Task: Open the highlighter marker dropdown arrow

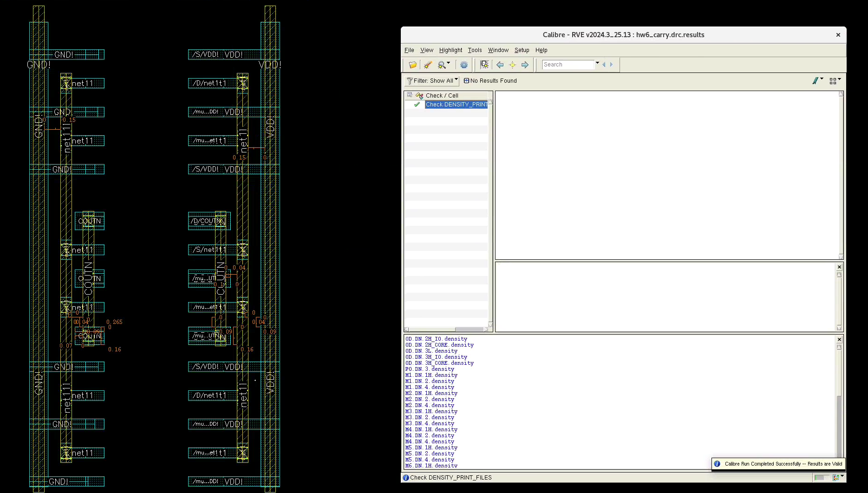Action: tap(822, 79)
